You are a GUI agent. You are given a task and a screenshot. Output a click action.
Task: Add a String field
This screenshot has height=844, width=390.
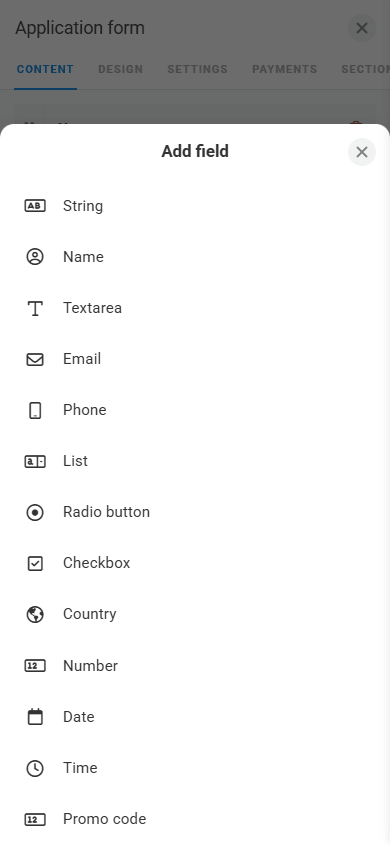[x=195, y=206]
